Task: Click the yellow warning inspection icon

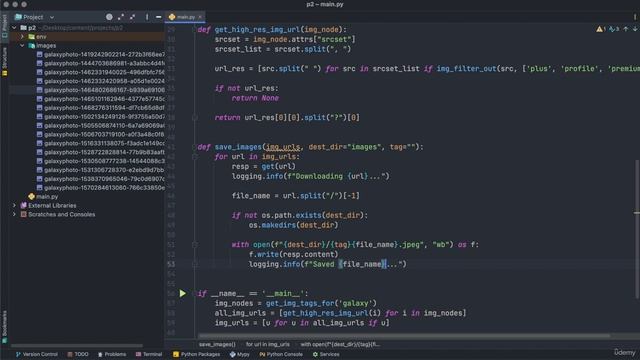Action: [x=599, y=29]
